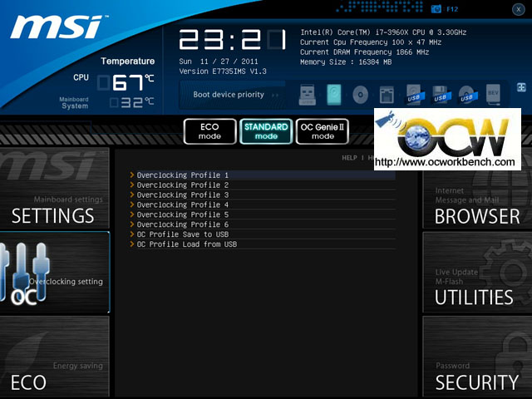Expand the boot device list with the plus icon
Screen dimensions: 532x399
[x=521, y=87]
